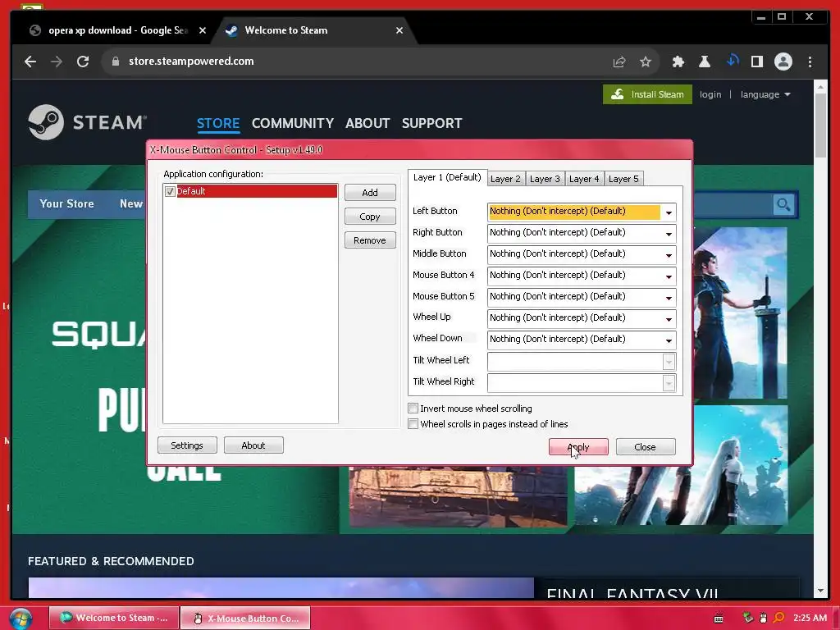
Task: Enable Wheel scrolls in pages instead of lines
Action: tap(413, 424)
